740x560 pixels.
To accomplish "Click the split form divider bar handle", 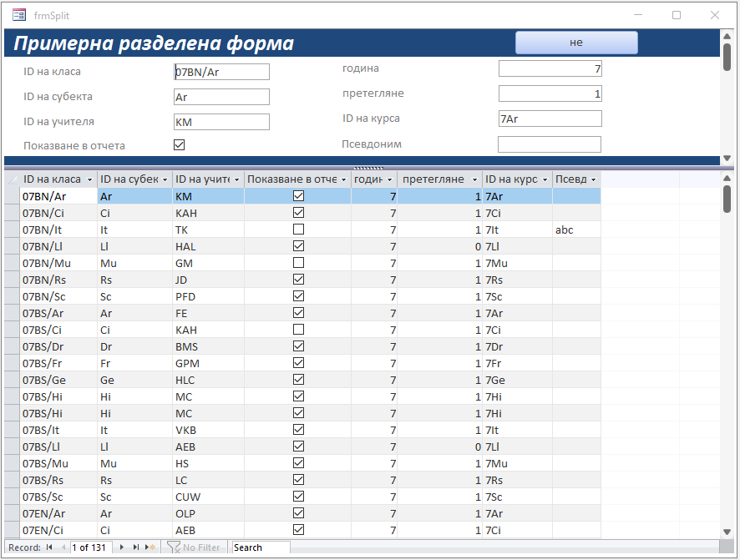I will pos(368,168).
